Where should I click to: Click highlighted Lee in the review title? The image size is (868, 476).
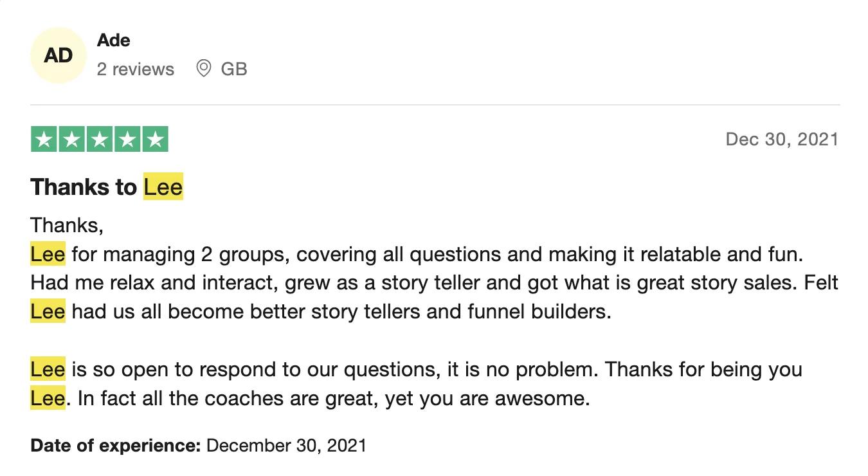(163, 187)
